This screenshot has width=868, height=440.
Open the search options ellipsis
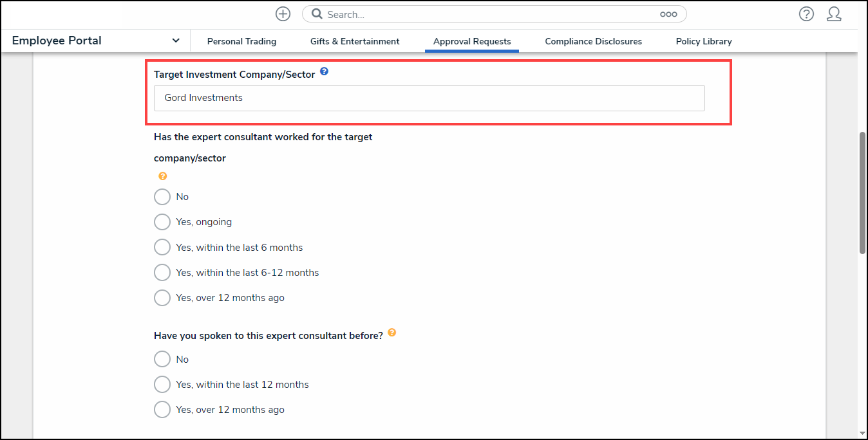(668, 14)
